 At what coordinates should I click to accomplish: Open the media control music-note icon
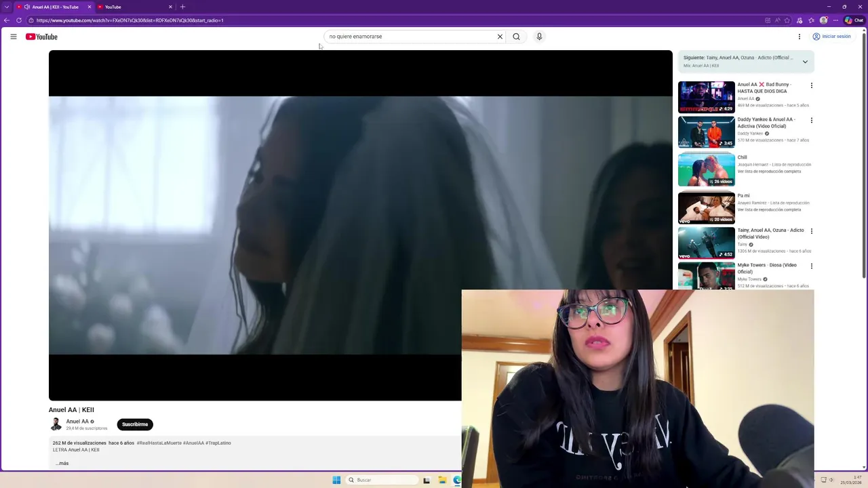(800, 20)
